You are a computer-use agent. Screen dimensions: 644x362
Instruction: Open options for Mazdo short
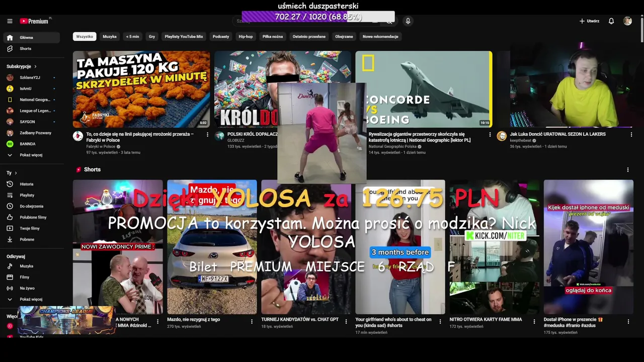click(252, 321)
